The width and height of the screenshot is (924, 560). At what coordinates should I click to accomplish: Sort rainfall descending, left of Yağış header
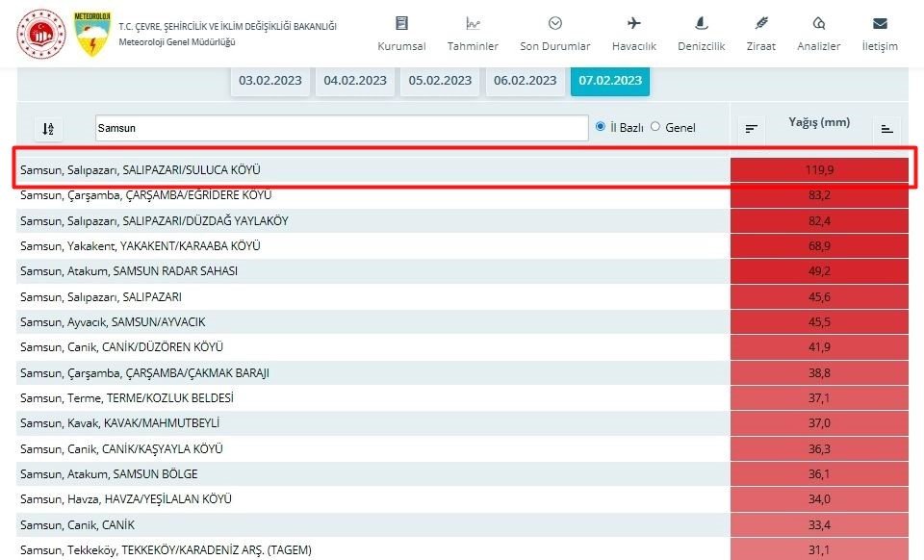point(752,128)
